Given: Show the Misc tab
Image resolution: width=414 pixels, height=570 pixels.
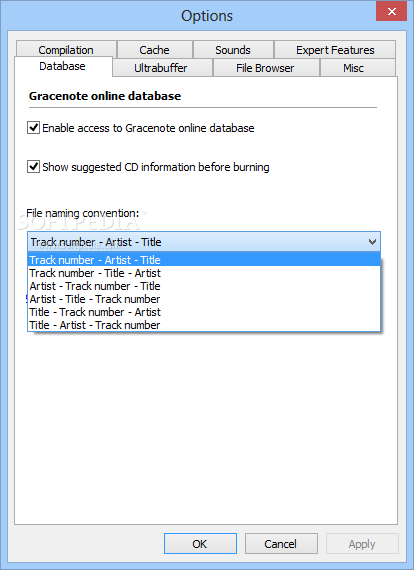Looking at the screenshot, I should tap(358, 68).
